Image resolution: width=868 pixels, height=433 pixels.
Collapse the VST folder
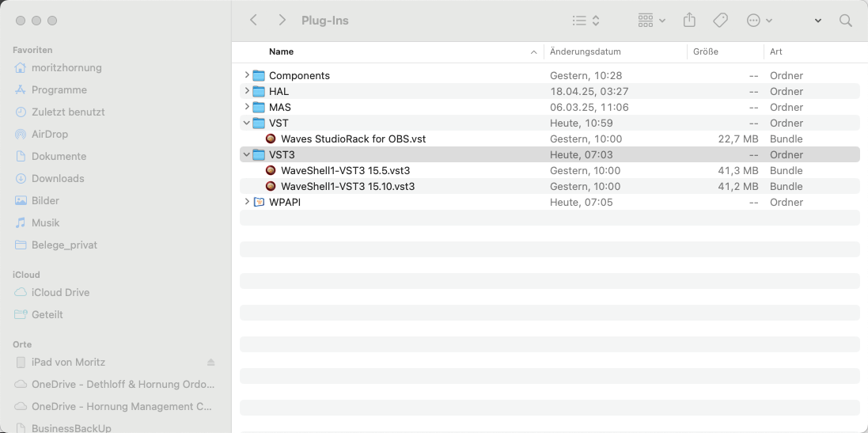coord(247,123)
